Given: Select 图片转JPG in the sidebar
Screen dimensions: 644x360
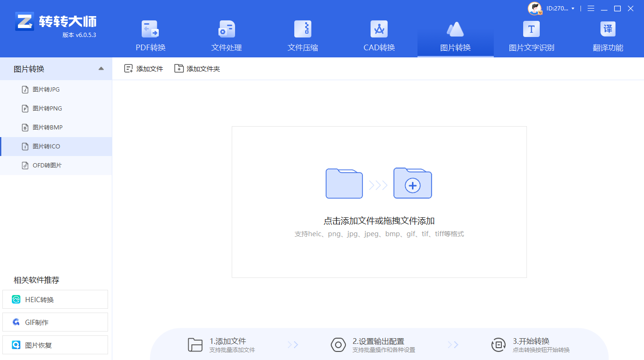Looking at the screenshot, I should point(46,90).
